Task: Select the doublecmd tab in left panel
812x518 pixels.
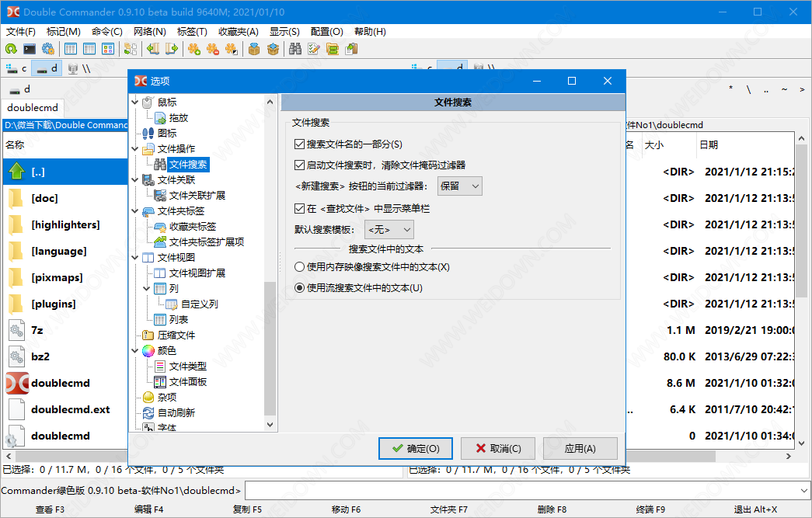Action: [33, 108]
